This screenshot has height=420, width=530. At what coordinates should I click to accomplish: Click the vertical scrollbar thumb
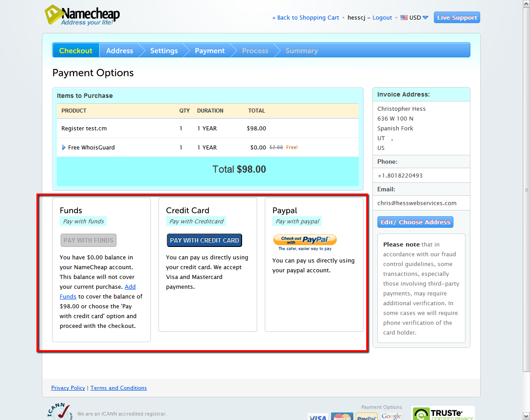pyautogui.click(x=526, y=189)
